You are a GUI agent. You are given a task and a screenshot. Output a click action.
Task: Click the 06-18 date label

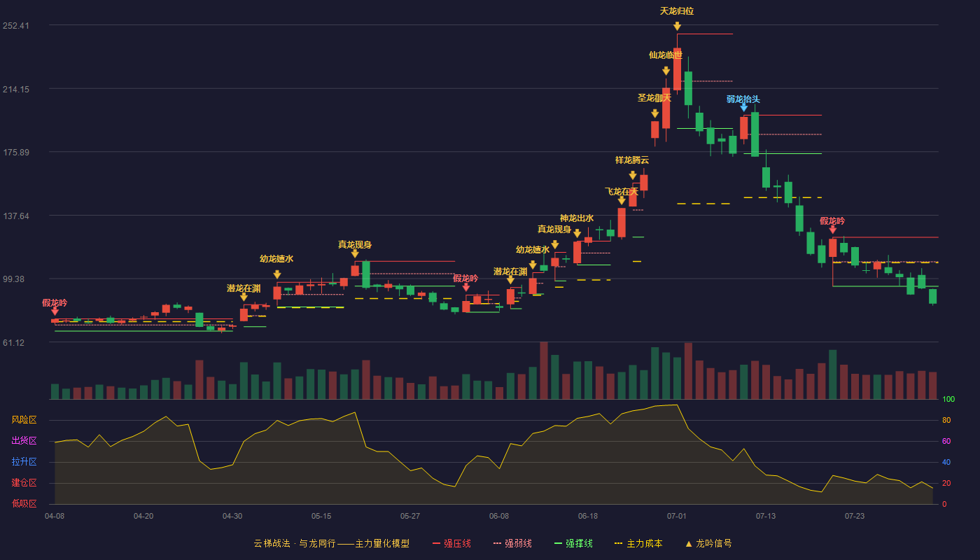tap(588, 516)
